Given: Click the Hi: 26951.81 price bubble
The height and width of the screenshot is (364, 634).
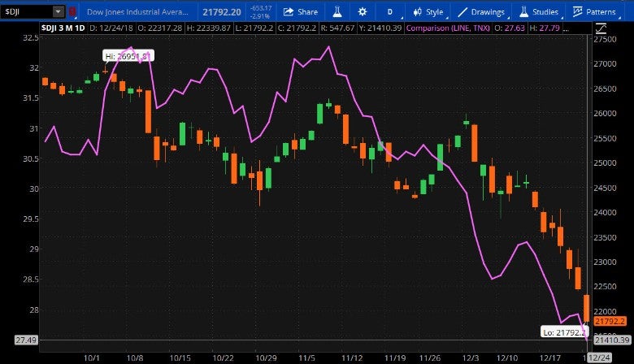Looking at the screenshot, I should (128, 56).
